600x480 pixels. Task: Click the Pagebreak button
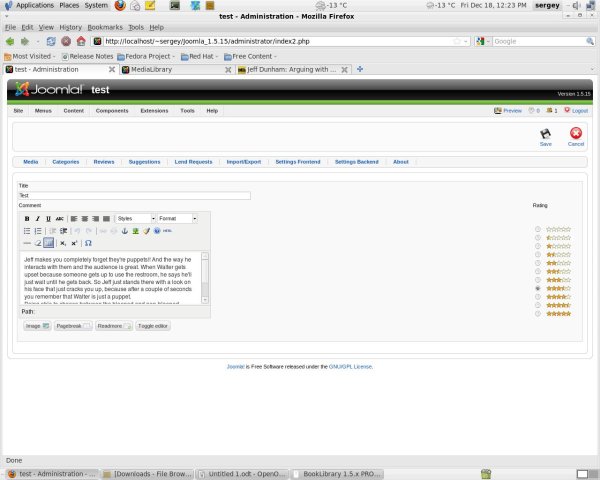point(73,326)
